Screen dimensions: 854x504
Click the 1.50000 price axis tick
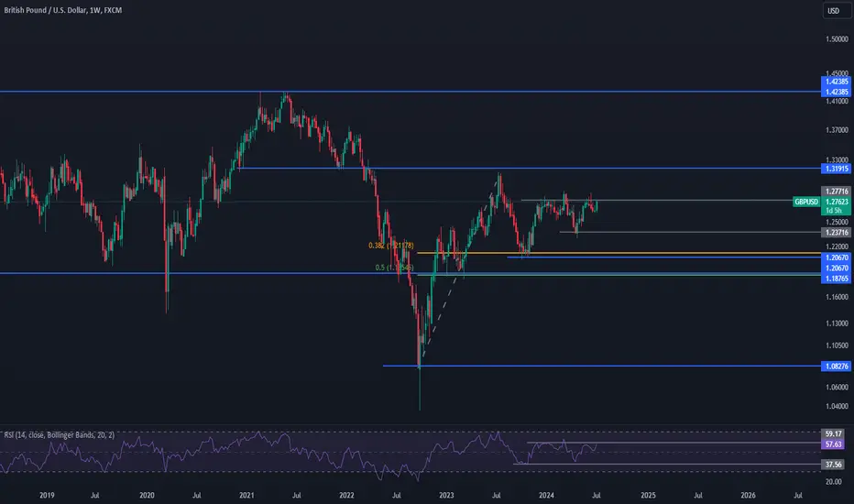[838, 39]
